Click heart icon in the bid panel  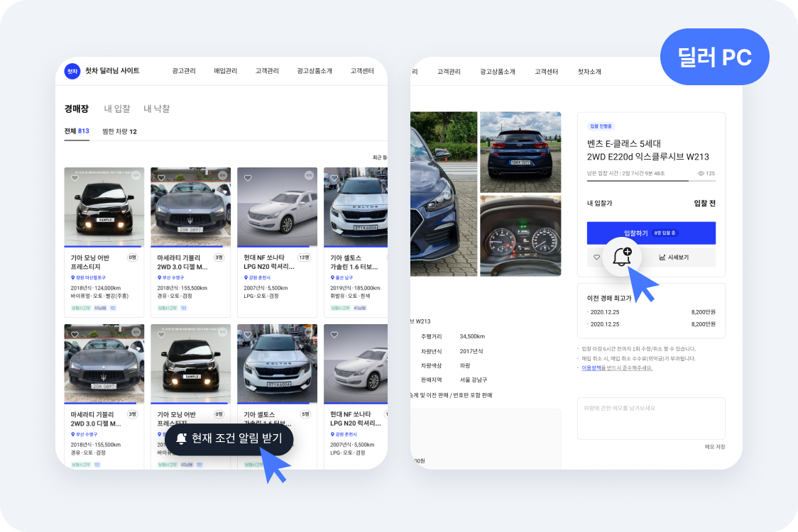(x=596, y=257)
